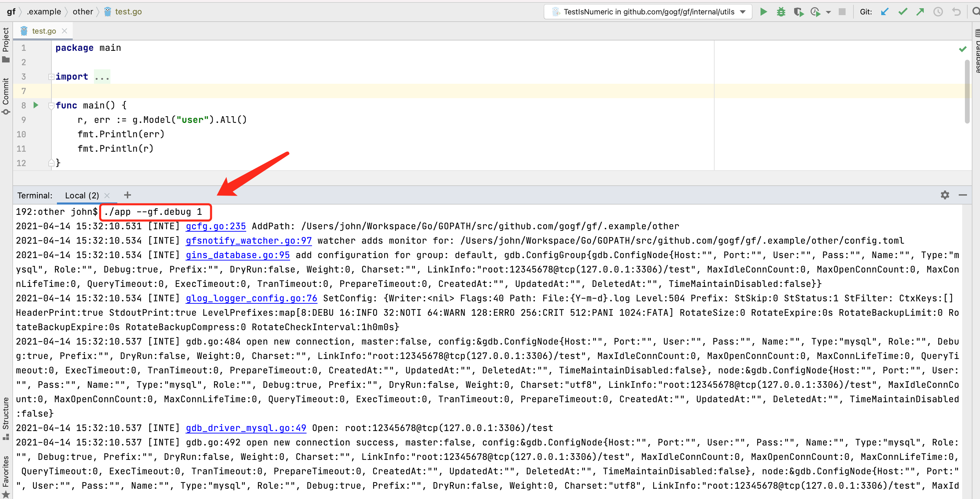Select the test.go editor tab

pyautogui.click(x=43, y=31)
